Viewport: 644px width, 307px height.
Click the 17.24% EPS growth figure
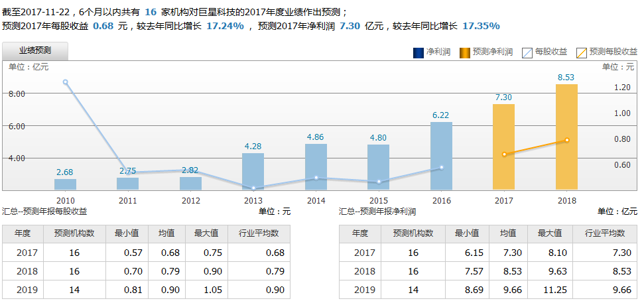[225, 27]
